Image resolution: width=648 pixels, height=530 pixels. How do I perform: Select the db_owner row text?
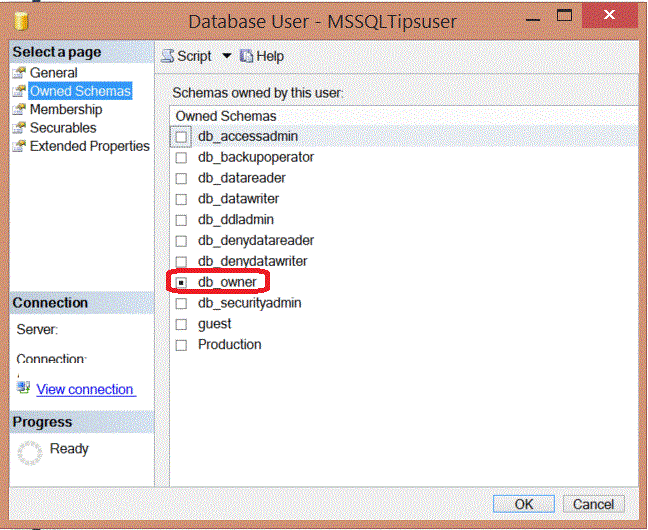point(227,282)
